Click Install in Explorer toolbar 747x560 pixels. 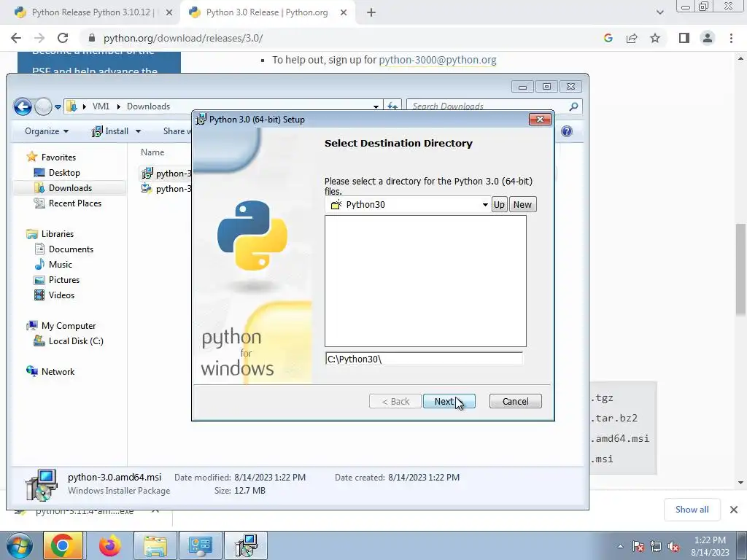(x=111, y=131)
